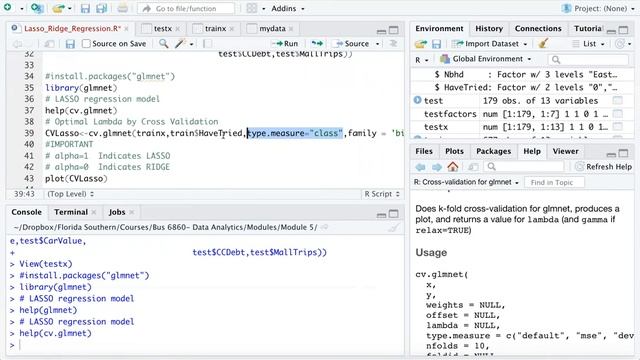Click the Create Project icon
The image size is (640, 360).
[x=37, y=8]
